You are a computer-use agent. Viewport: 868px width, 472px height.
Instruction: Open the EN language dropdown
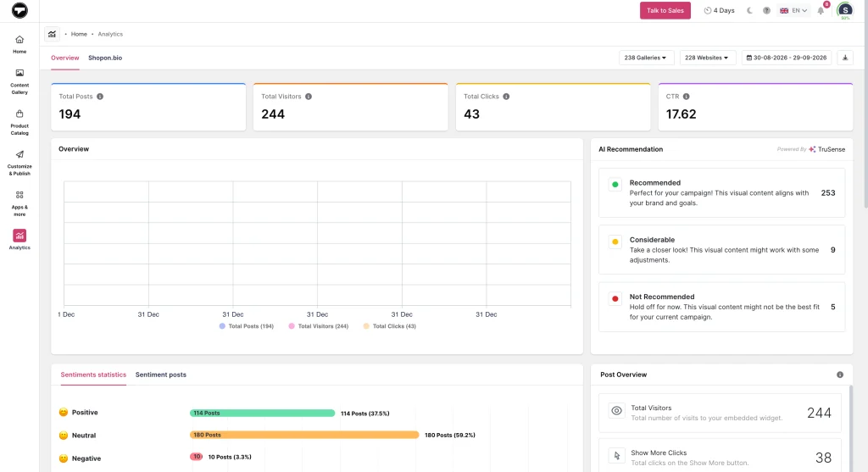pyautogui.click(x=793, y=10)
